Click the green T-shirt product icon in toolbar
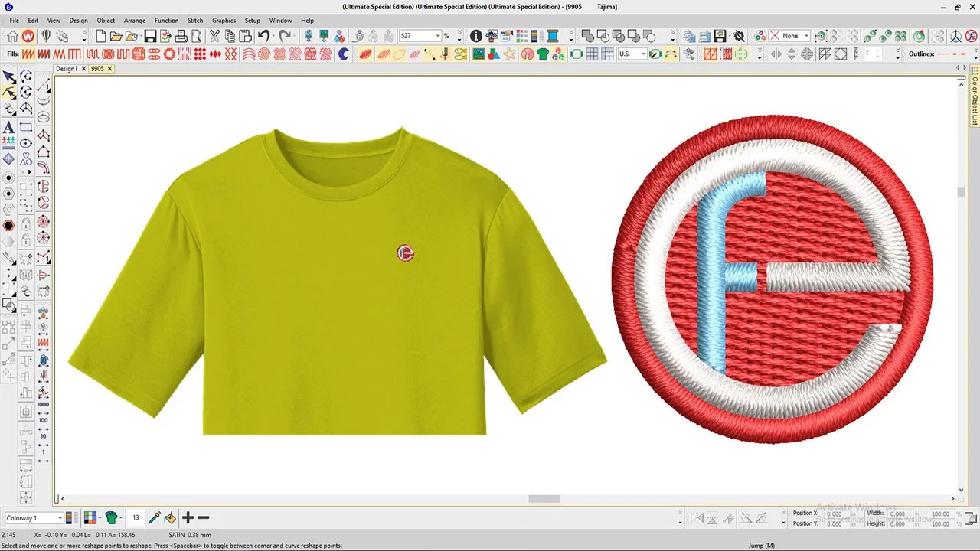 tap(544, 54)
